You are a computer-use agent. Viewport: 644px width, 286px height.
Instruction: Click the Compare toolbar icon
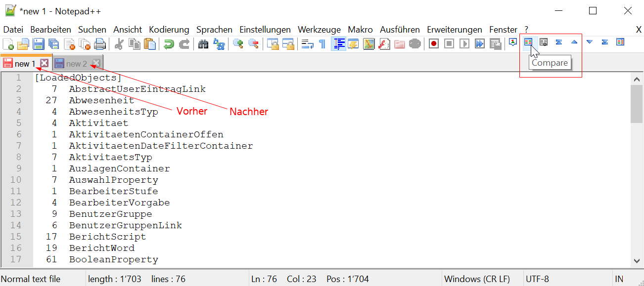tap(528, 42)
